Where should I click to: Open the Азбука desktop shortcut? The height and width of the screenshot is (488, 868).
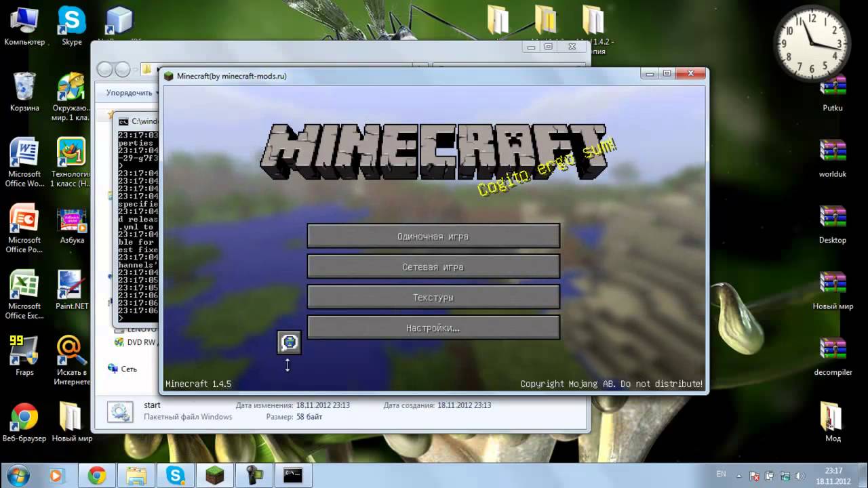72,225
